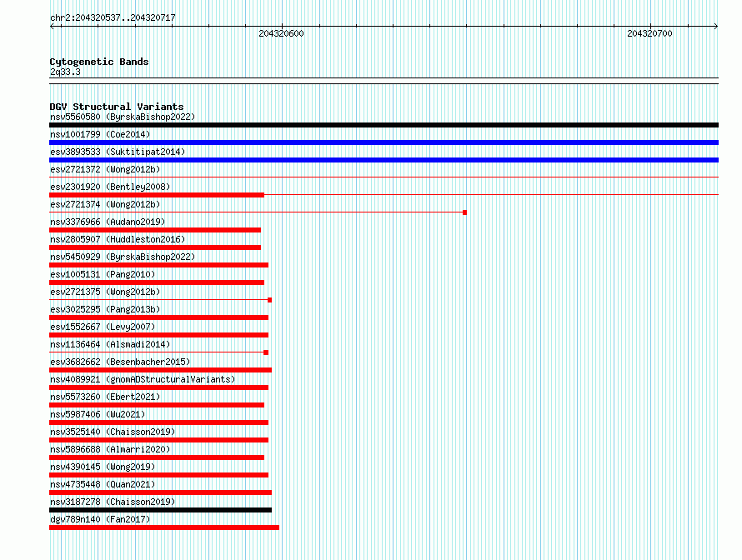The width and height of the screenshot is (742, 560).
Task: Click the 204320600 ruler coordinate label
Action: (x=281, y=33)
